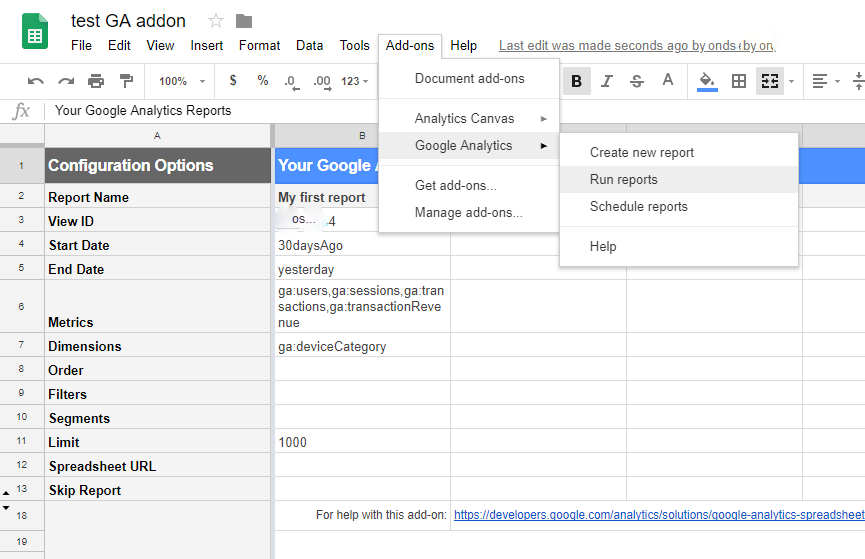Click Help in Google Analytics submenu
Image resolution: width=865 pixels, height=559 pixels.
coord(679,247)
